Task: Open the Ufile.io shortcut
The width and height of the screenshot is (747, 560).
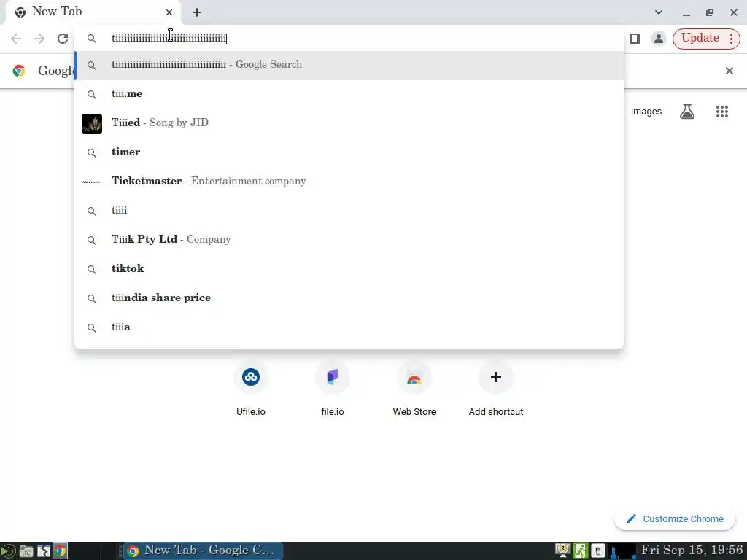Action: point(251,389)
